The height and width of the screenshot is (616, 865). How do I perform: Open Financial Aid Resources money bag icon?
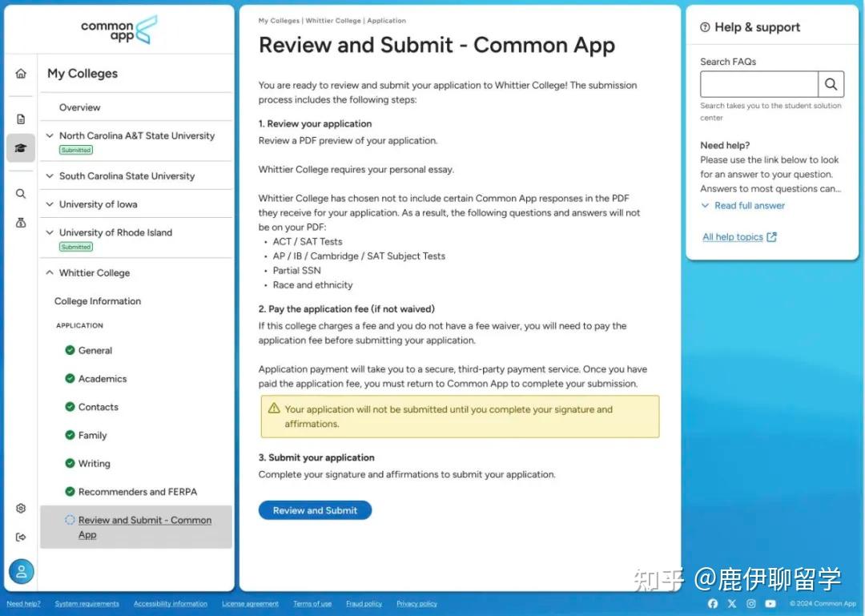coord(21,222)
